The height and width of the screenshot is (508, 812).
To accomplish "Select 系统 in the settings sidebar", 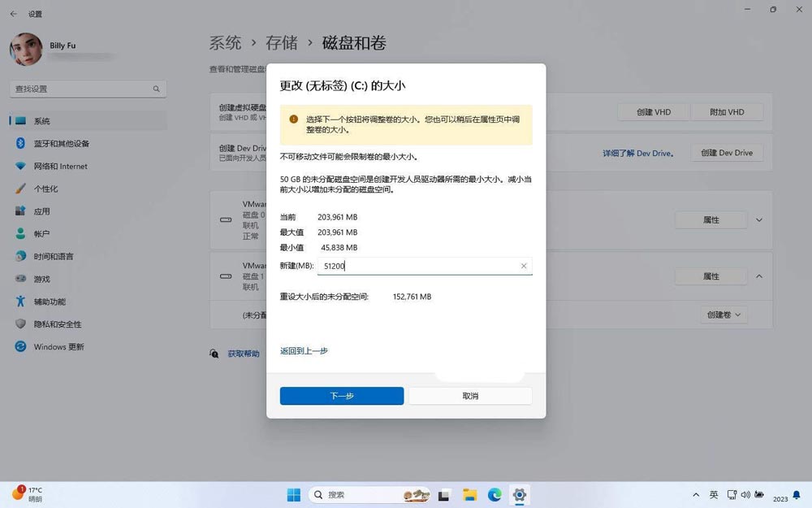I will pyautogui.click(x=41, y=120).
